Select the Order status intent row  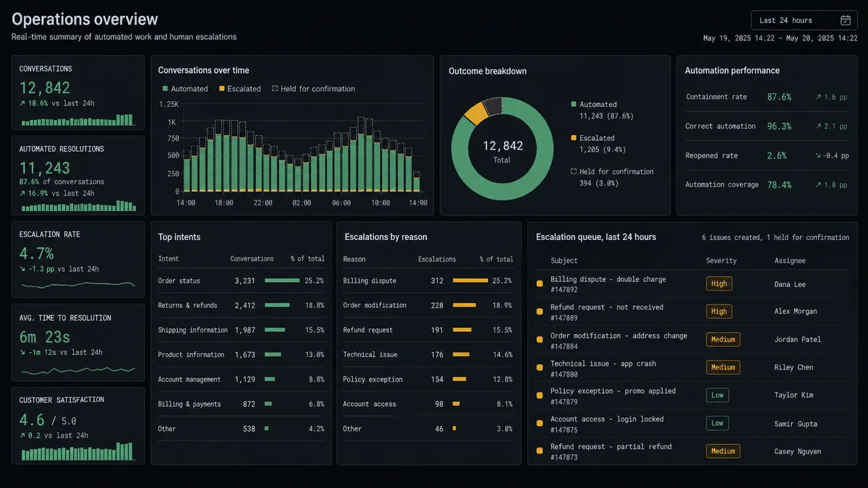(x=242, y=281)
